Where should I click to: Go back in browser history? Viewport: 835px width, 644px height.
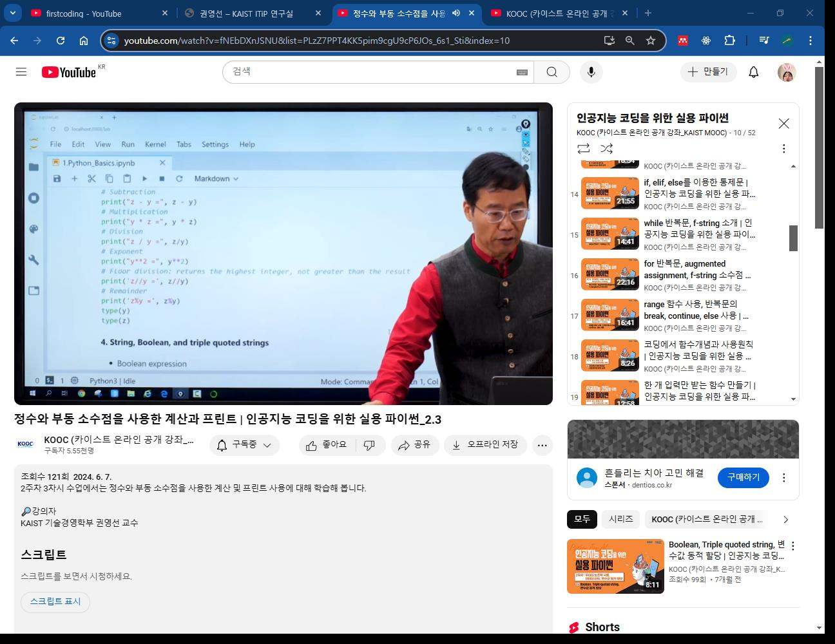click(14, 41)
